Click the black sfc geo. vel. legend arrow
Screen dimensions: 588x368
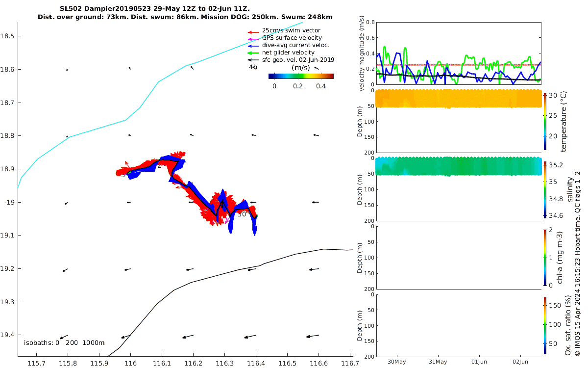click(x=253, y=60)
